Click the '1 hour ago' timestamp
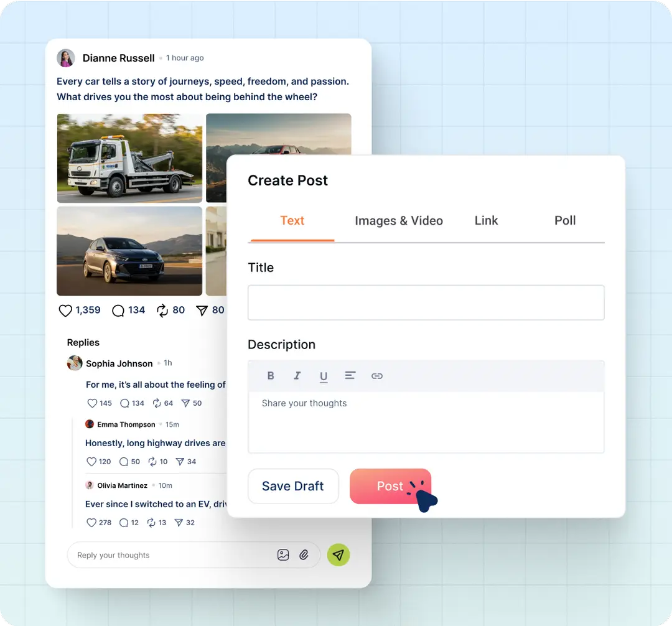The height and width of the screenshot is (626, 672). pyautogui.click(x=185, y=58)
